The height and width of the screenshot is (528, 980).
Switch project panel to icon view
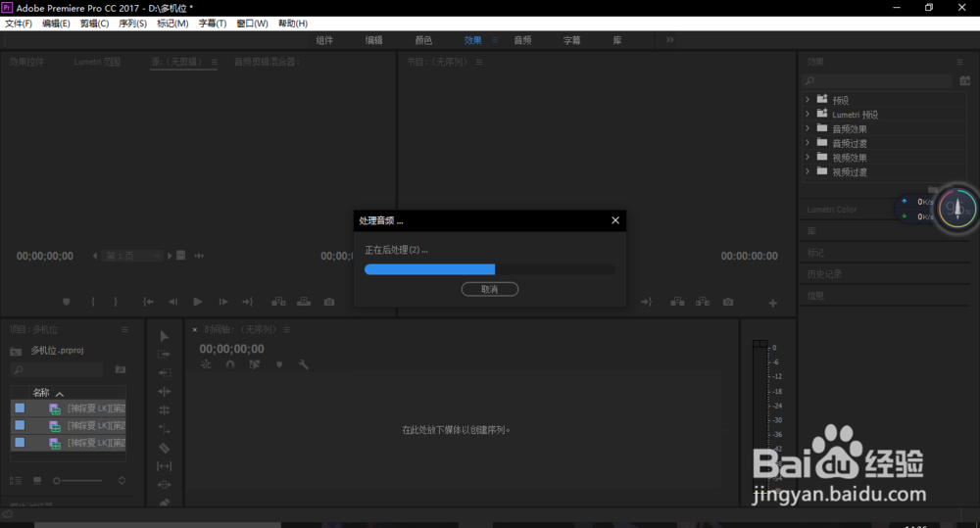click(37, 481)
